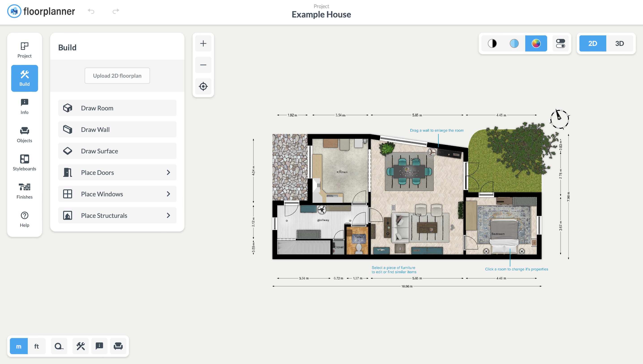Switch to 3D view mode
This screenshot has height=364, width=643.
619,43
